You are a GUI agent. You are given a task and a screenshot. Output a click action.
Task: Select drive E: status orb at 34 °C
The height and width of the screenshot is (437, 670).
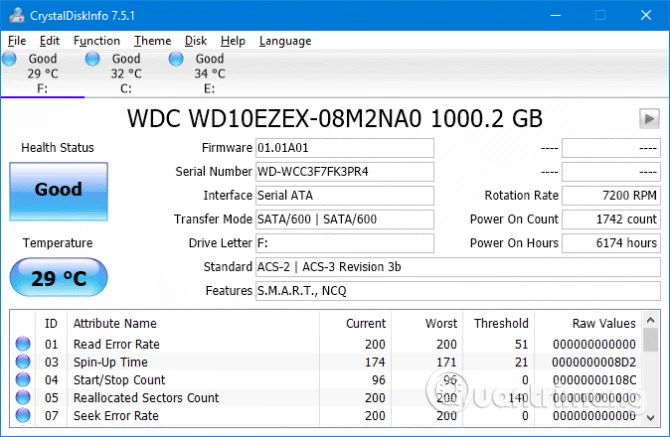176,59
